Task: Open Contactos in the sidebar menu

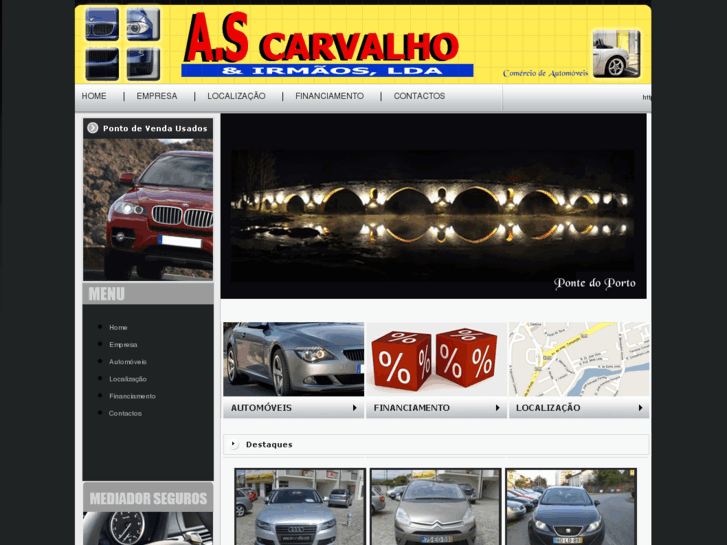Action: pyautogui.click(x=125, y=413)
